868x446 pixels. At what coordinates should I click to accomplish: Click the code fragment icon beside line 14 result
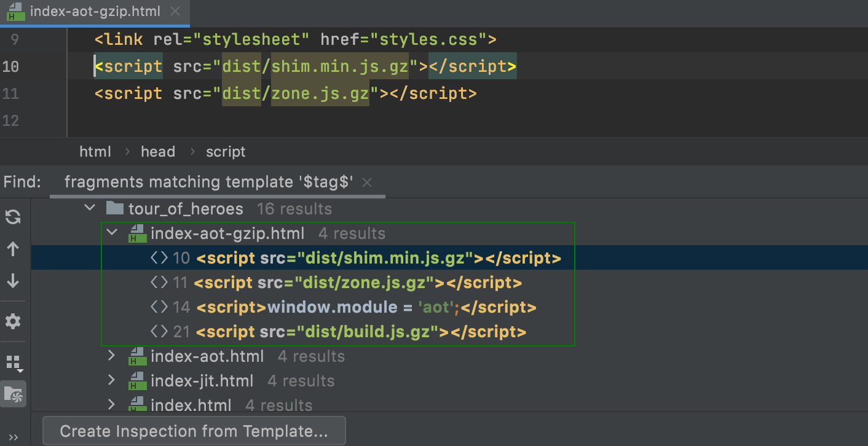tap(161, 307)
